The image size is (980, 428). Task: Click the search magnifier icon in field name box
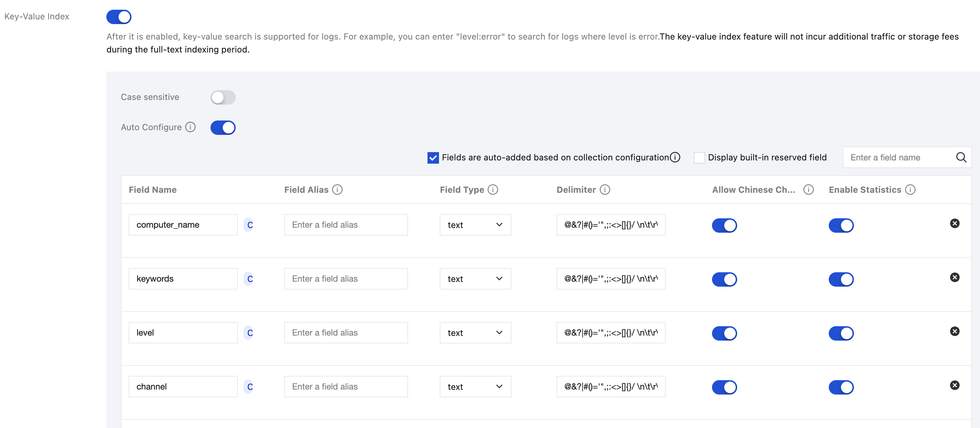(x=961, y=157)
